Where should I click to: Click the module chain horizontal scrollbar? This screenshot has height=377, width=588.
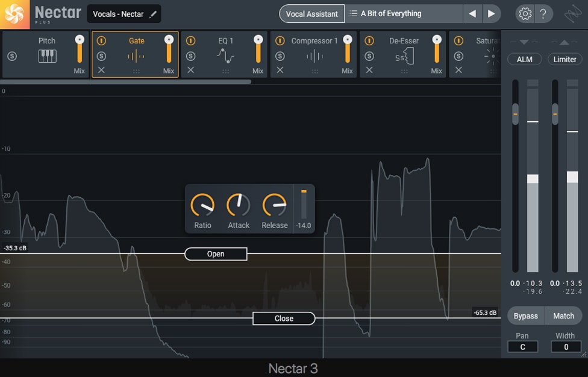click(x=126, y=81)
